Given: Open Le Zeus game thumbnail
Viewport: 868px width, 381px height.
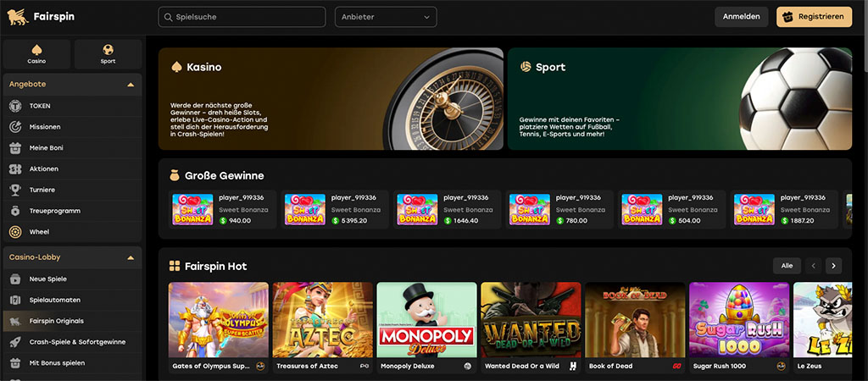Looking at the screenshot, I should (822, 320).
